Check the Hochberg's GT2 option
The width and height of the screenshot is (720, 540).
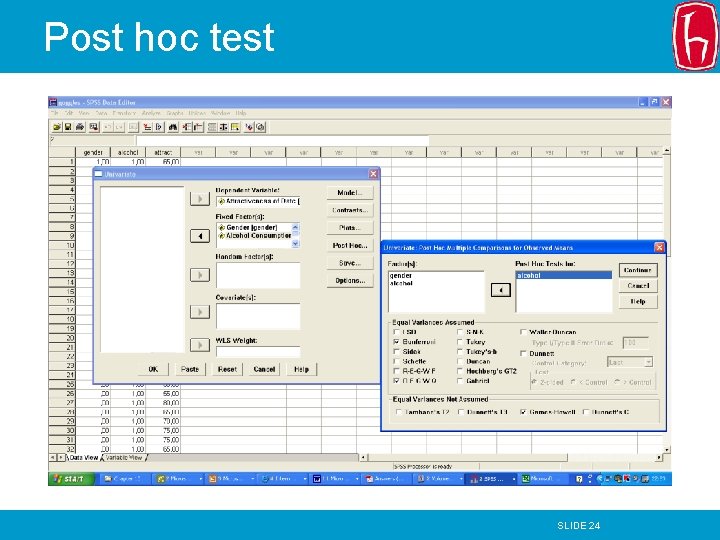(460, 371)
